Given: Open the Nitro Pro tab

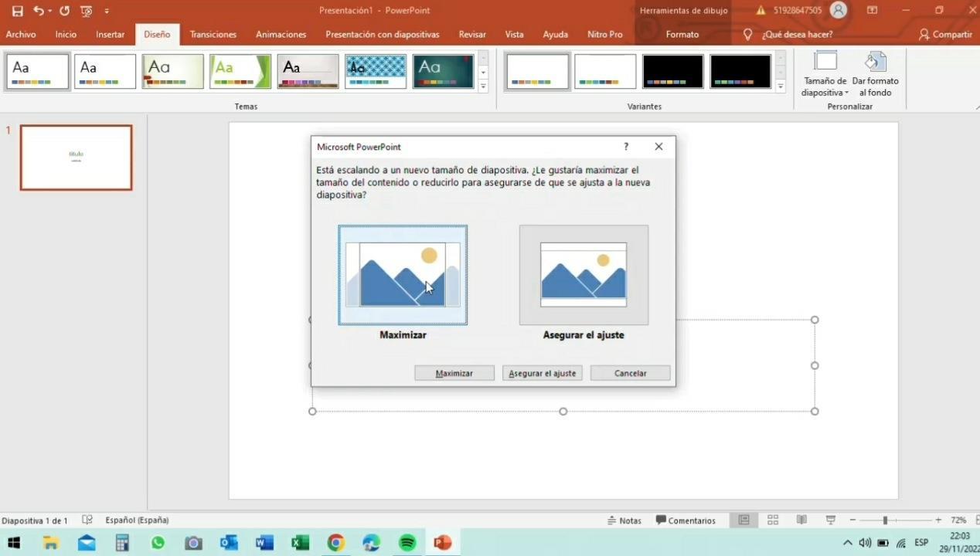Looking at the screenshot, I should pyautogui.click(x=604, y=35).
